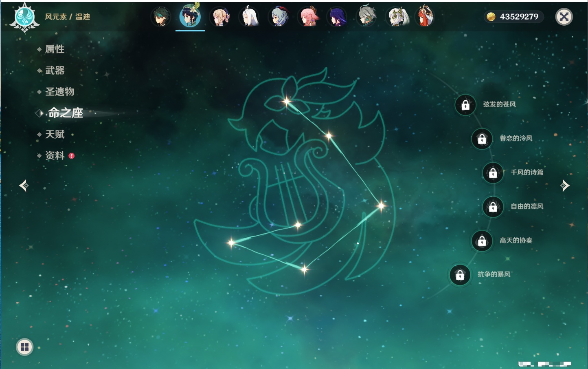Open the locked 眷恋的泠风 constellation node
Screen dimensions: 588x369
click(482, 139)
